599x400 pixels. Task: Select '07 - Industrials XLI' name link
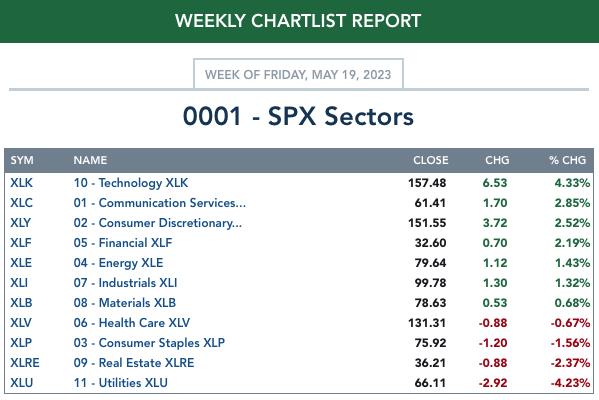tap(125, 283)
